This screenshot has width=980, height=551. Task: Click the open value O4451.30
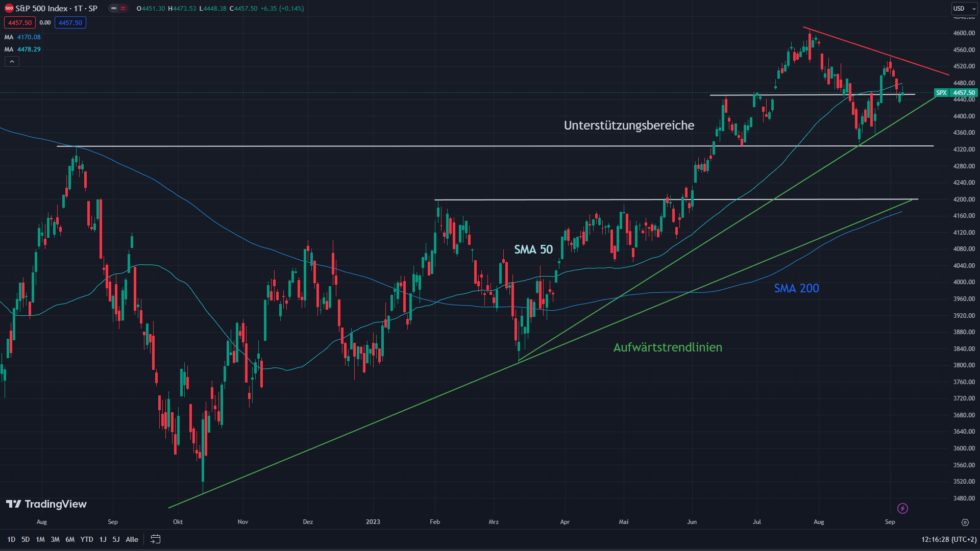point(151,9)
